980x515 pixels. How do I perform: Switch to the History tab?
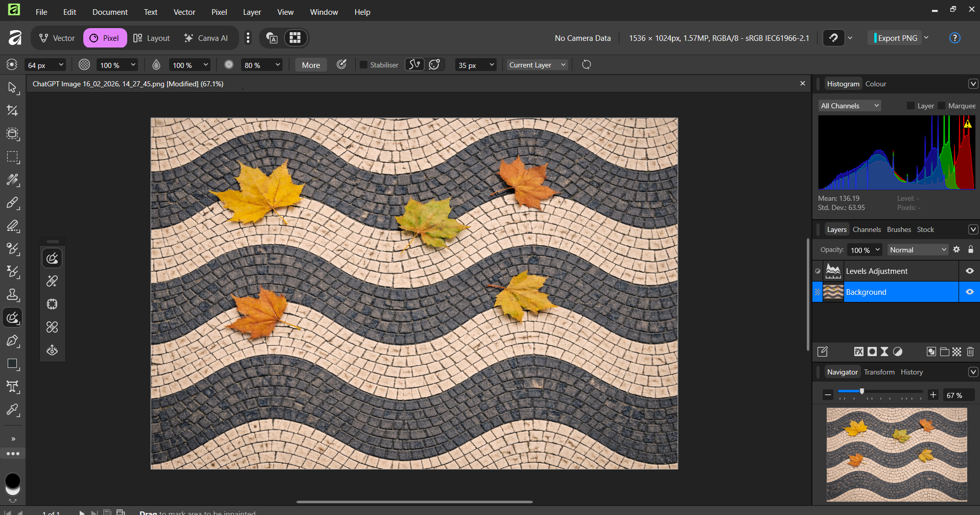pos(912,372)
